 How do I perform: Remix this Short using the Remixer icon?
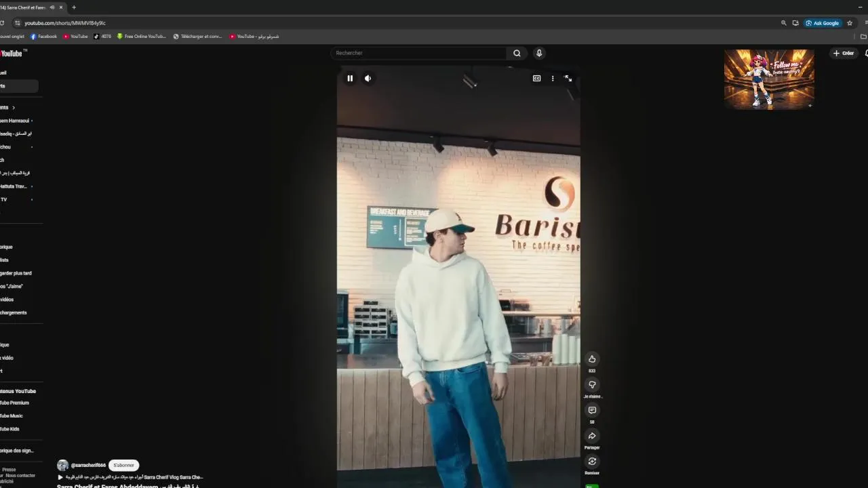(x=592, y=462)
